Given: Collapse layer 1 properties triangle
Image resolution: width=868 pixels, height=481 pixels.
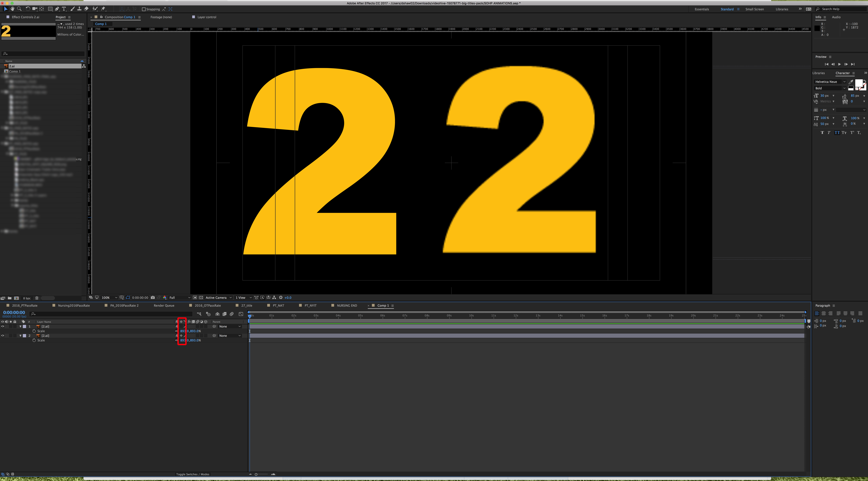Looking at the screenshot, I should point(20,326).
